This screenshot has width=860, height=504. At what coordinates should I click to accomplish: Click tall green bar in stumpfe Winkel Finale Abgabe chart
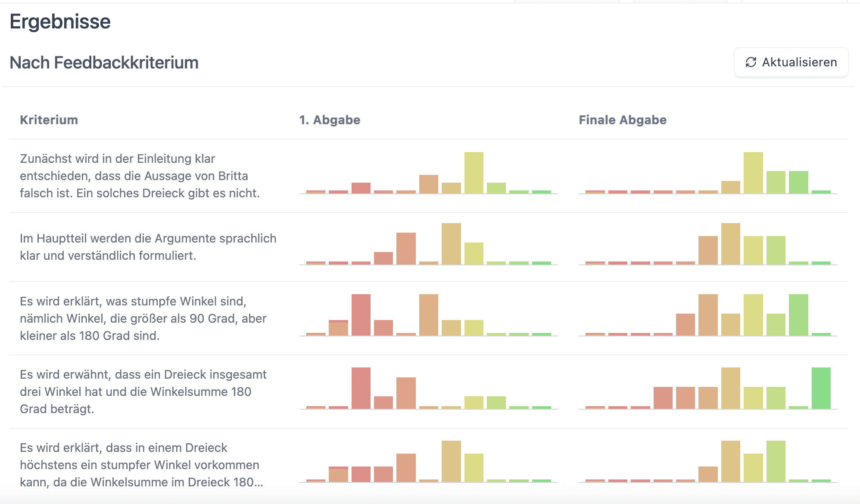point(798,315)
